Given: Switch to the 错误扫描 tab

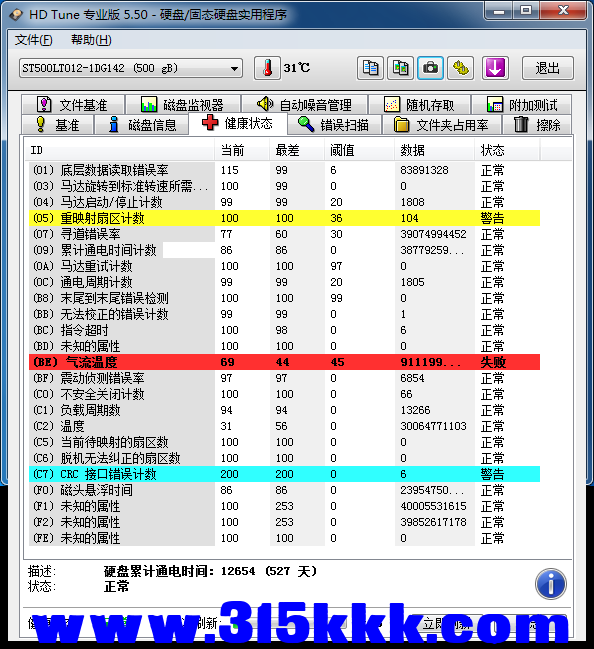Looking at the screenshot, I should click(334, 125).
